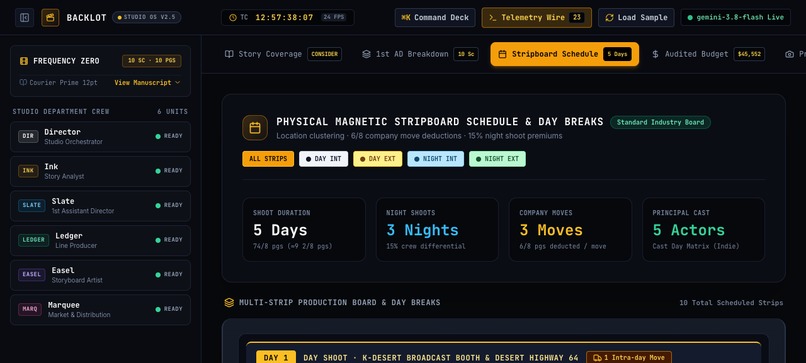Viewport: 806px width, 363px height.
Task: Click the CONSIDER badge on Story Coverage
Action: [324, 54]
